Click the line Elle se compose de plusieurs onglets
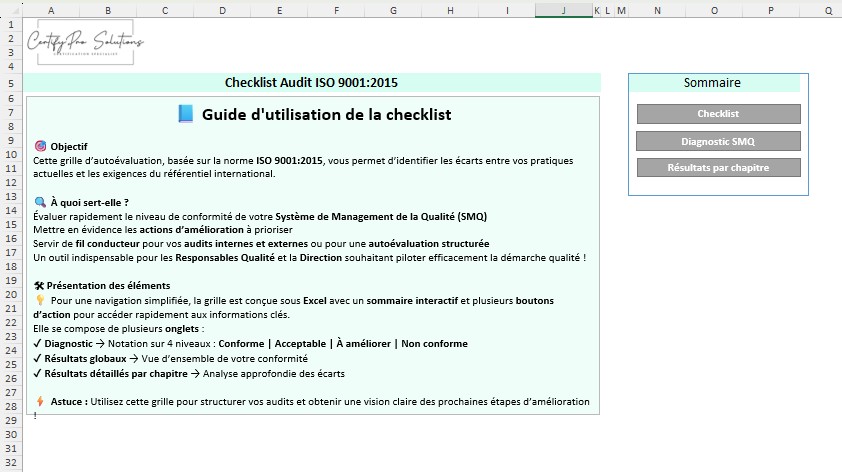The image size is (842, 472). pyautogui.click(x=119, y=329)
